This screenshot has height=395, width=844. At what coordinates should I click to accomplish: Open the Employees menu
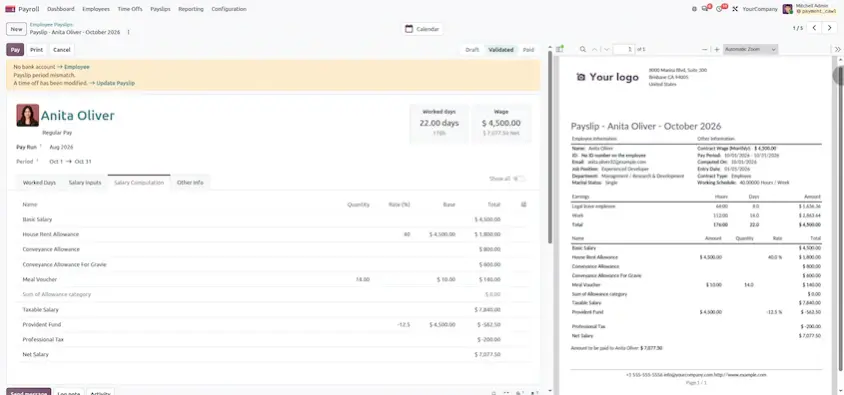[96, 9]
